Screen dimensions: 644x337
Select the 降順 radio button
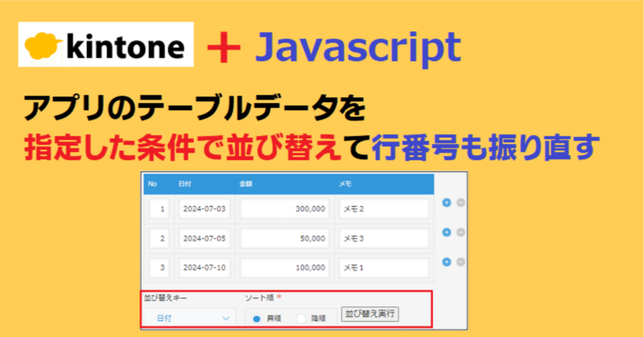(x=301, y=318)
